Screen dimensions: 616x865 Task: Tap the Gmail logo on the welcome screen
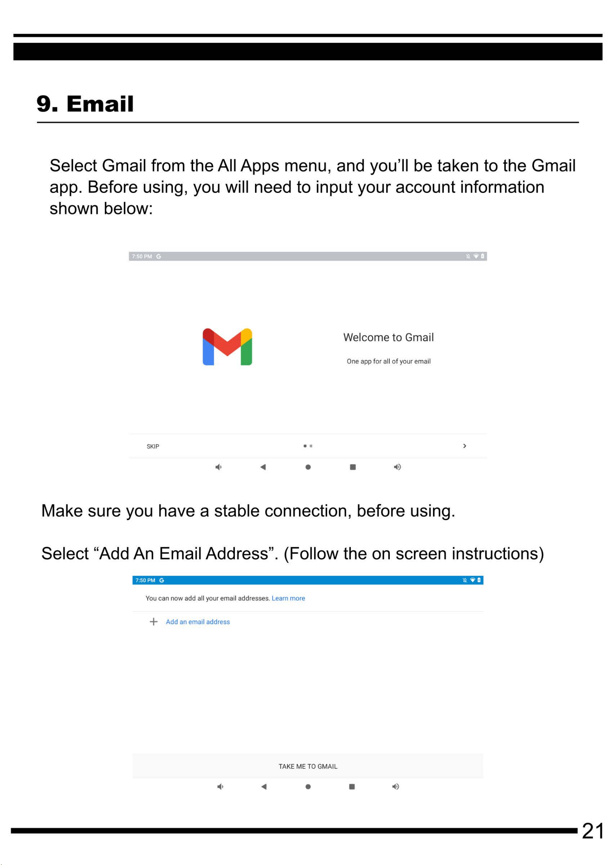(x=227, y=346)
